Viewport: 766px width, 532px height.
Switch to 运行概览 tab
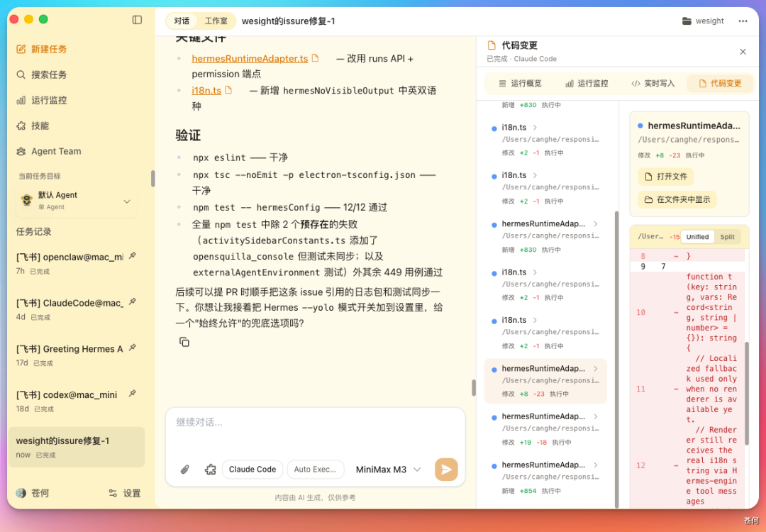click(x=521, y=84)
